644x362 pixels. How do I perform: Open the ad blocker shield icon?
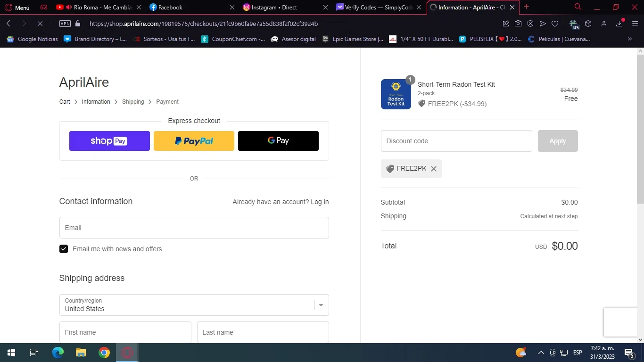point(530,24)
